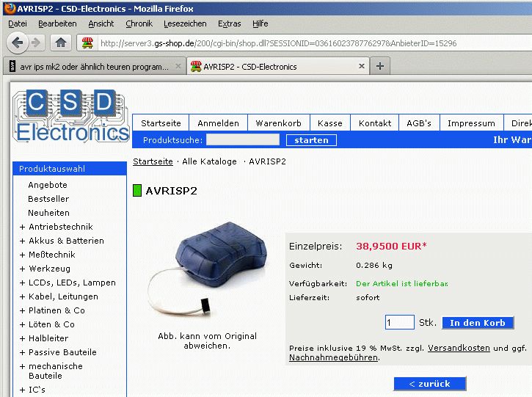Click the starten search button
This screenshot has height=397, width=532.
[311, 140]
